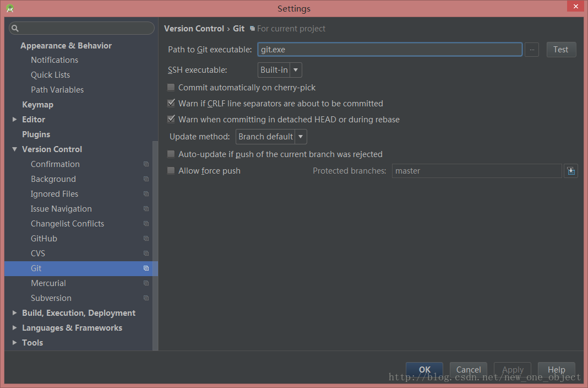
Task: Click the expand icon for Protected branches field
Action: 571,171
